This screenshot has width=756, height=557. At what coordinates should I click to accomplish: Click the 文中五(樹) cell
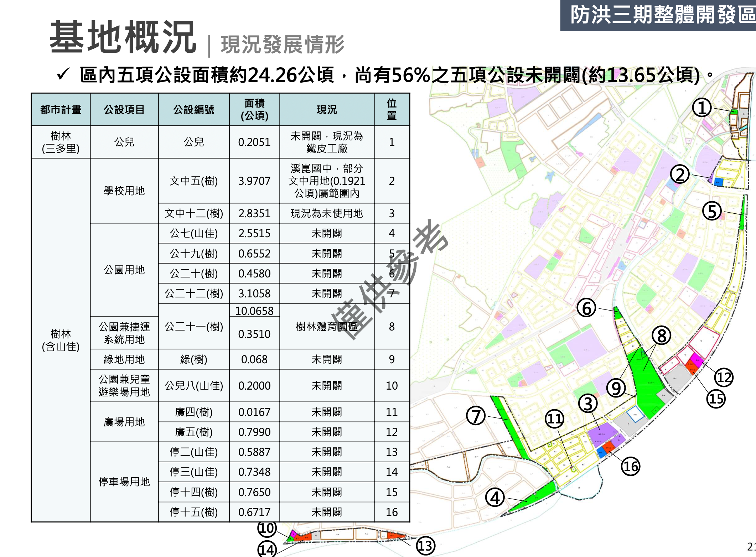pyautogui.click(x=194, y=181)
